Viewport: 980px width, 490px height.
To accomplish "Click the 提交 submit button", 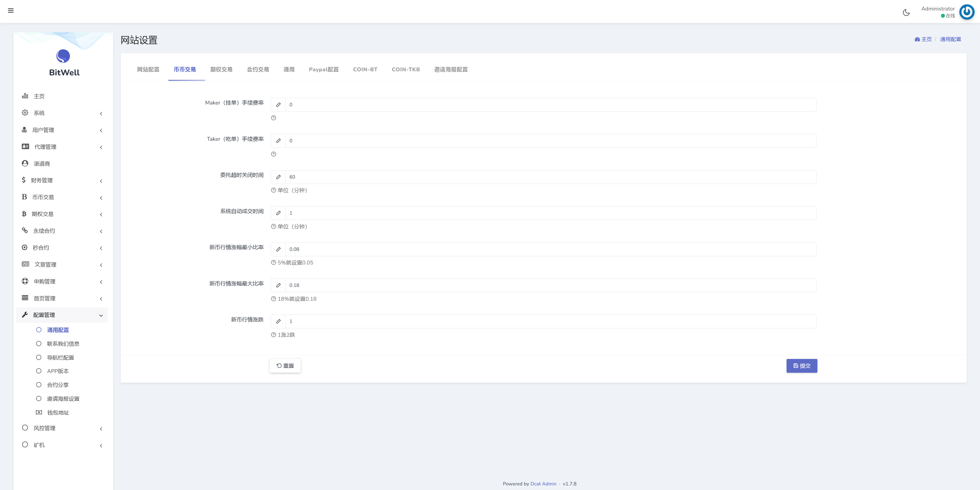I will pos(802,366).
